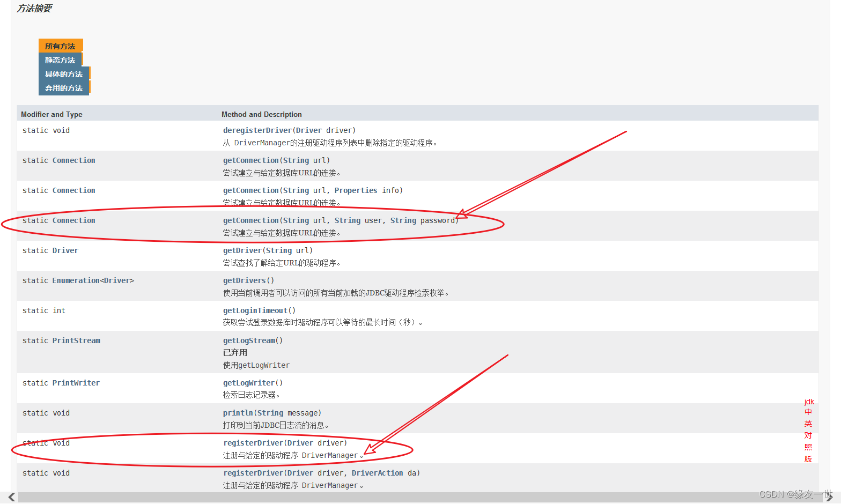Open getConnection with user and password link
Viewport: 841px width, 504px height.
[251, 220]
